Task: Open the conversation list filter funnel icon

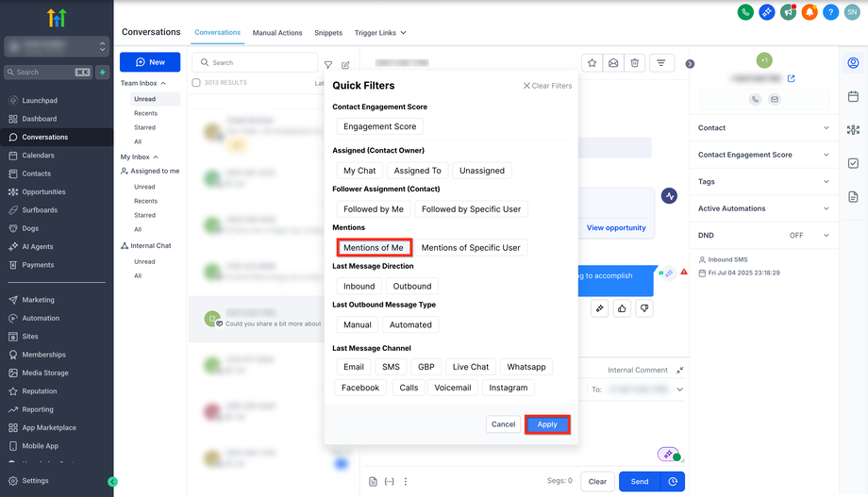Action: click(328, 65)
